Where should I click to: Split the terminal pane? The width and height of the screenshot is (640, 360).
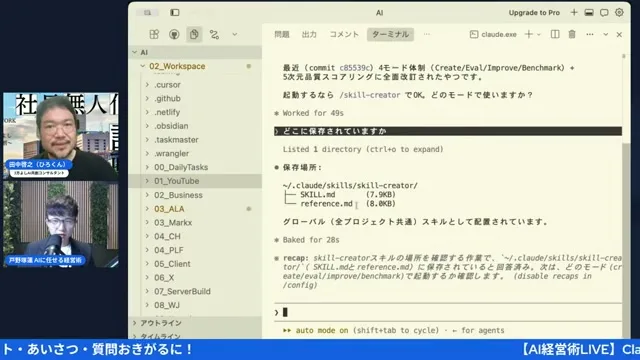[x=555, y=34]
